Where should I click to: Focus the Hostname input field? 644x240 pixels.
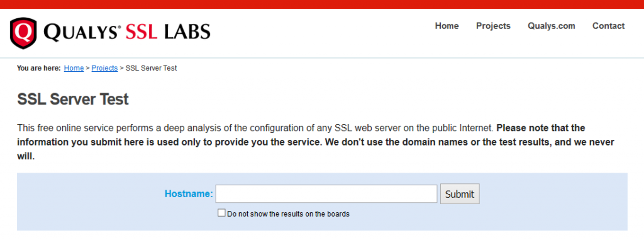326,194
